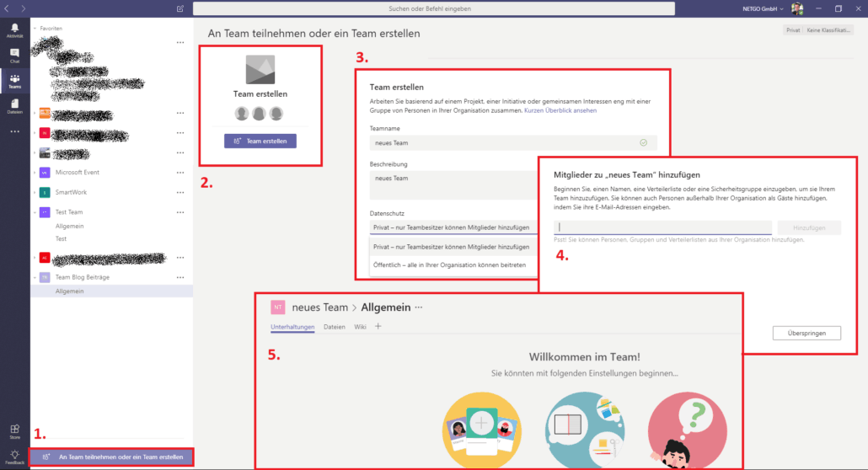Switch to Dateien tab in channel

335,327
